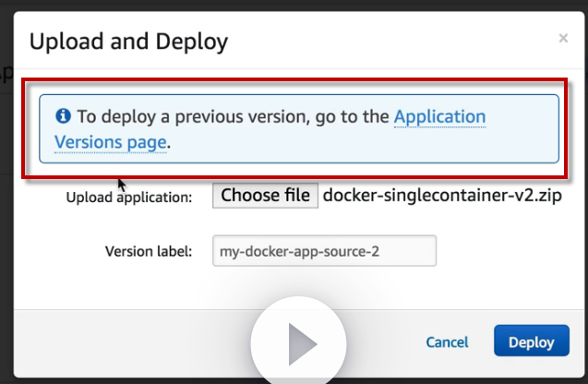Click inside my-docker-app-source-2 text box
Viewport: 588px width, 384px height.
point(323,250)
